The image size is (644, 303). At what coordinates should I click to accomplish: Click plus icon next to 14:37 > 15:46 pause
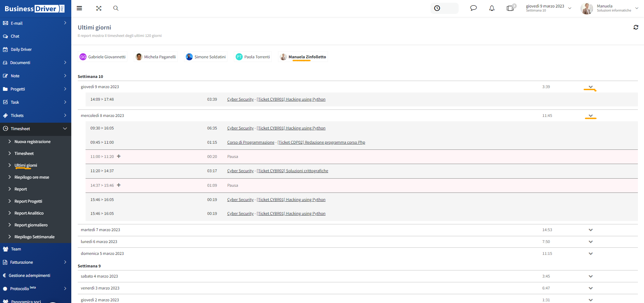coord(119,185)
